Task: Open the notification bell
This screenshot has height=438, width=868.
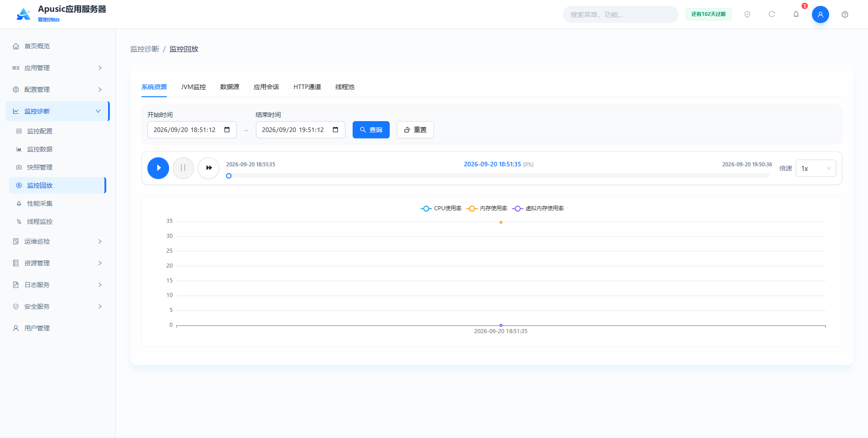Action: (x=796, y=14)
